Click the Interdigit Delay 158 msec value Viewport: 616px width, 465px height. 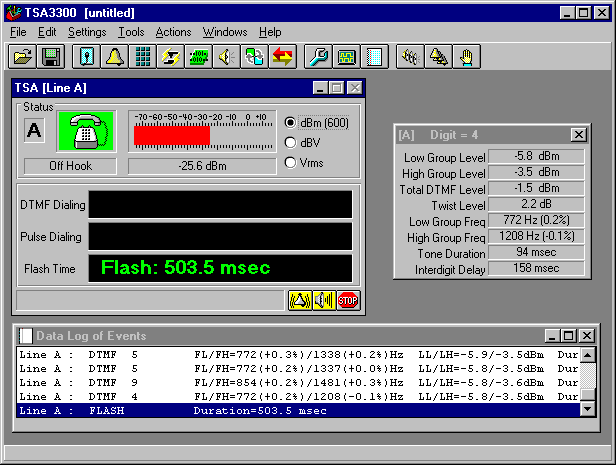coord(536,268)
